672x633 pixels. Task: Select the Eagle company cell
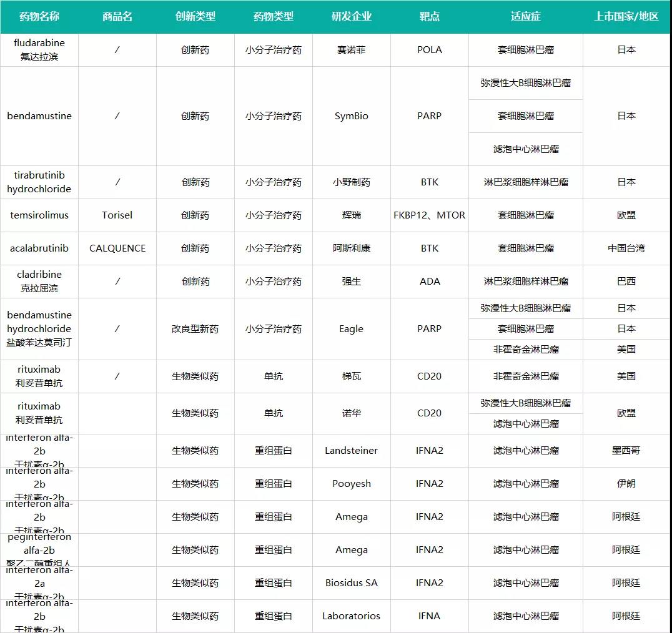pyautogui.click(x=352, y=329)
